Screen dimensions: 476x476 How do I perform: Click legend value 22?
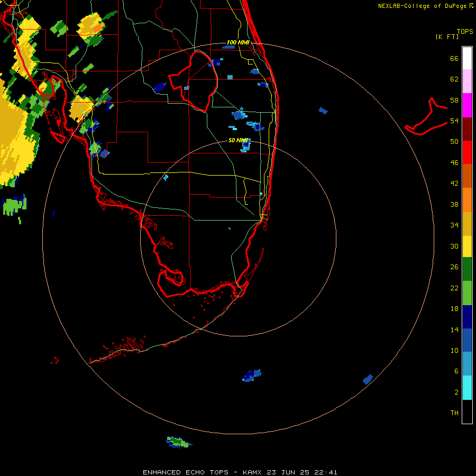(x=454, y=288)
